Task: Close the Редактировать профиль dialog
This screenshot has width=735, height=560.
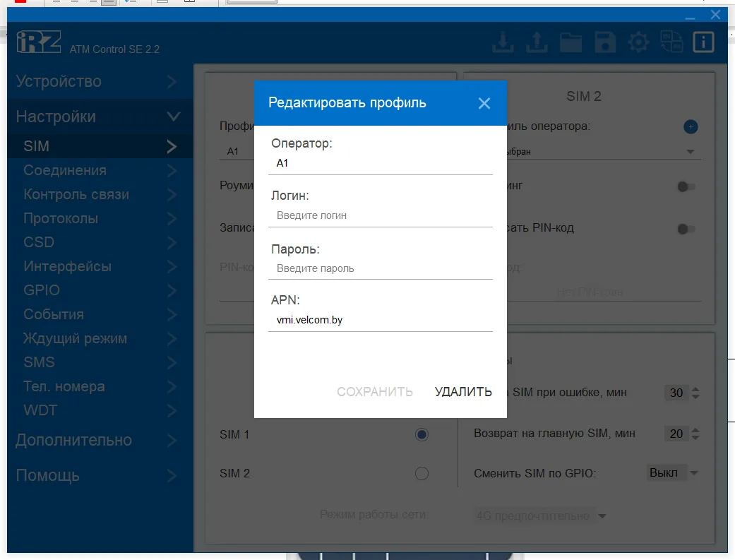Action: (x=484, y=103)
